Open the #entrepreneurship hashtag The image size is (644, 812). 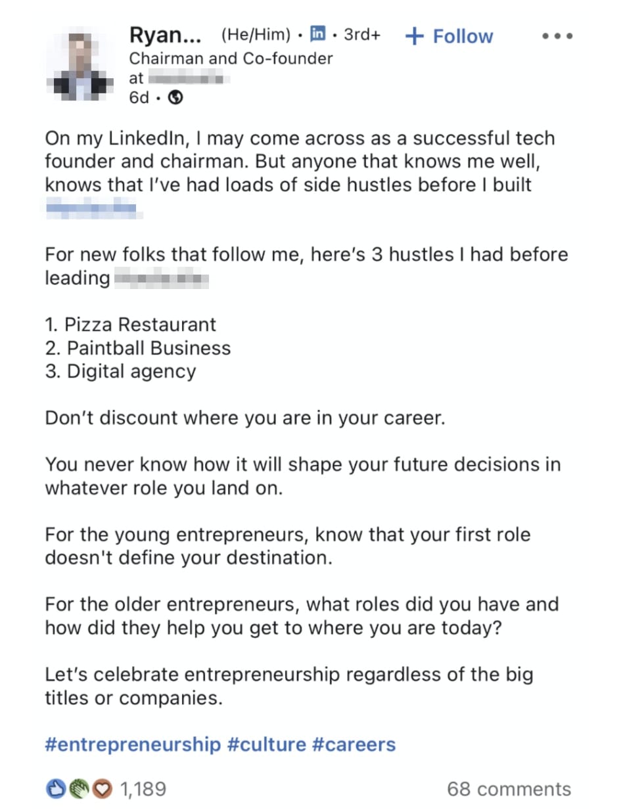click(133, 744)
